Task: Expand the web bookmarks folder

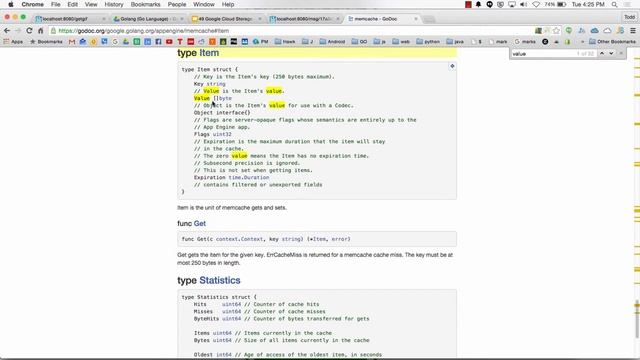Action: point(401,42)
